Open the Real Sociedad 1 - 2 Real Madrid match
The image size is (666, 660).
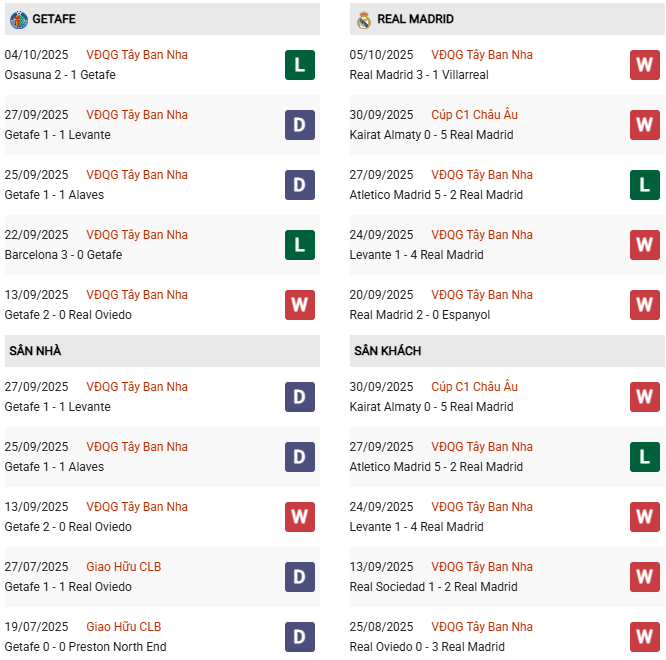coord(433,587)
